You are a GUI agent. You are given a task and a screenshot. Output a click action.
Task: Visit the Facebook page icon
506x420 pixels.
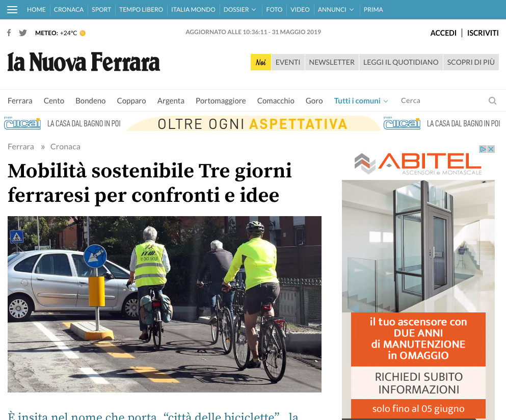point(9,33)
